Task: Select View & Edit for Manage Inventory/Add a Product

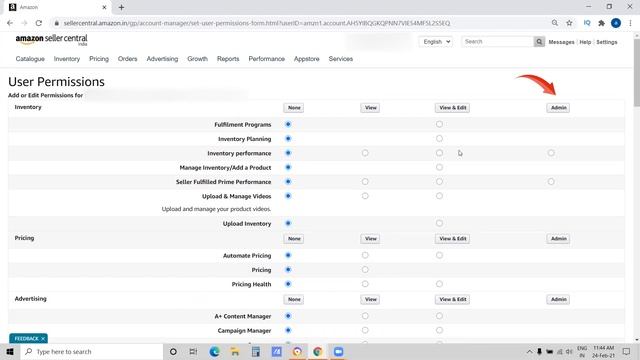Action: (x=439, y=167)
